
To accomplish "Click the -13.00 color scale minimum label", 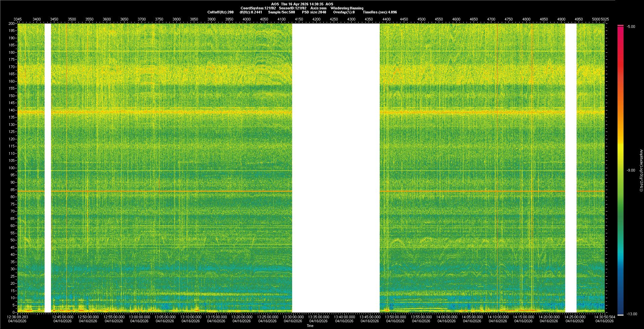I will [632, 314].
